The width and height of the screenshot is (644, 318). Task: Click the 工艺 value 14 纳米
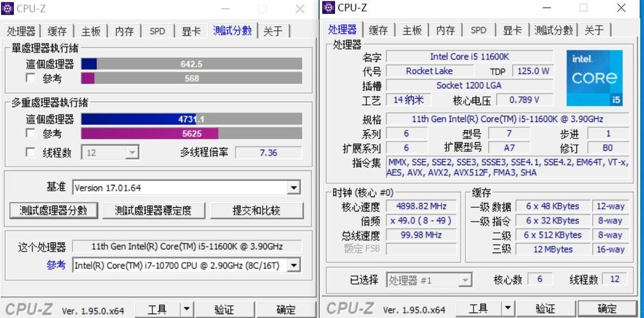[x=409, y=100]
